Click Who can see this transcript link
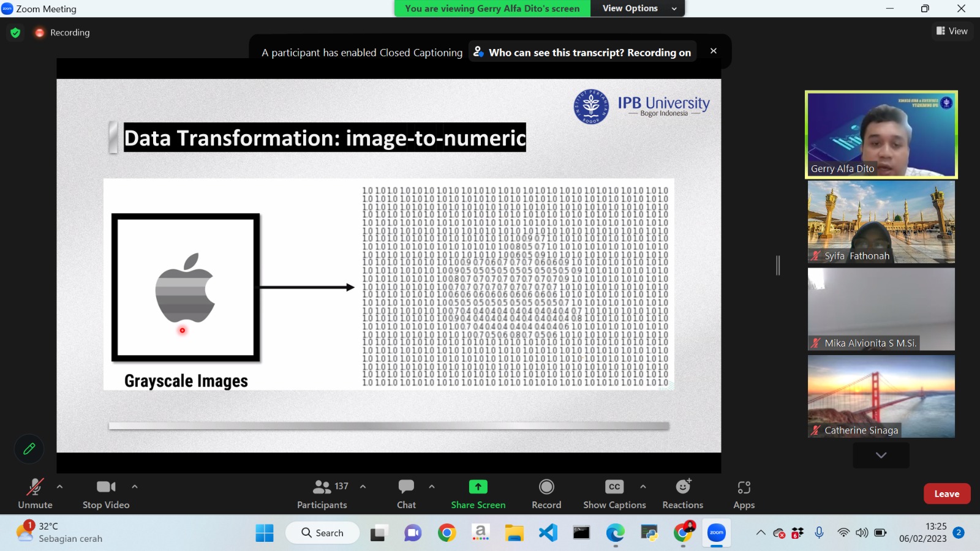This screenshot has height=551, width=980. (582, 53)
